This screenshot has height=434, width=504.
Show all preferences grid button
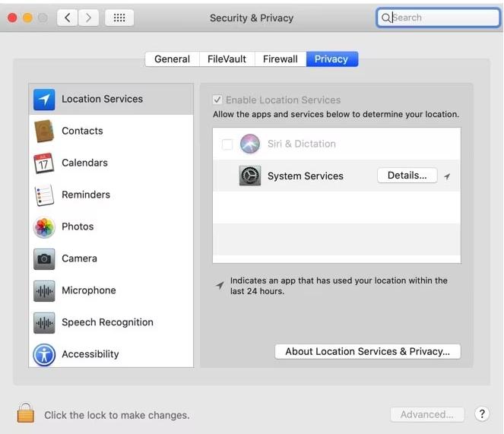pos(119,17)
